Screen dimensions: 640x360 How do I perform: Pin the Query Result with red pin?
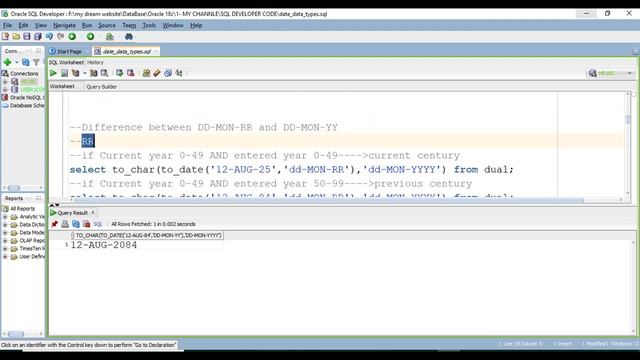pyautogui.click(x=54, y=224)
